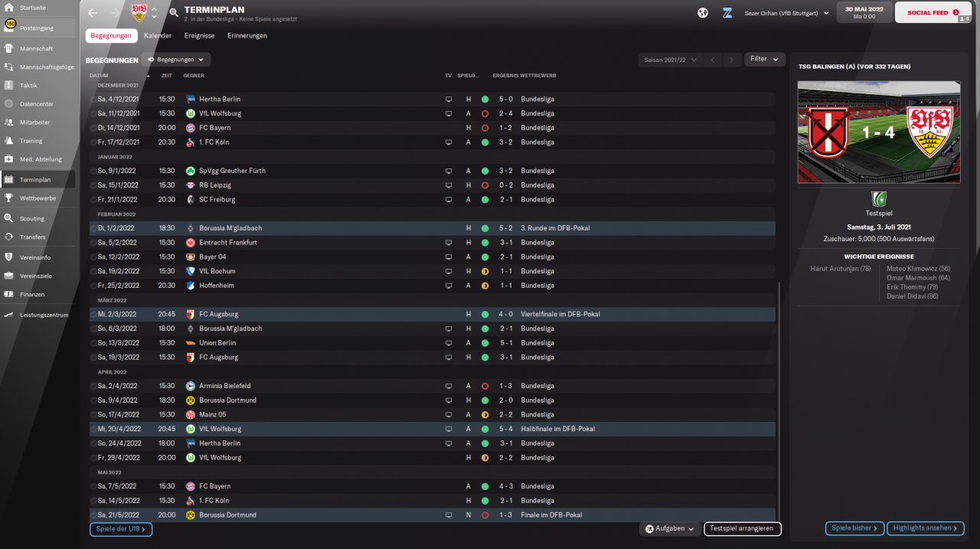980x549 pixels.
Task: Switch to the Erinnerungen tab
Action: [247, 36]
